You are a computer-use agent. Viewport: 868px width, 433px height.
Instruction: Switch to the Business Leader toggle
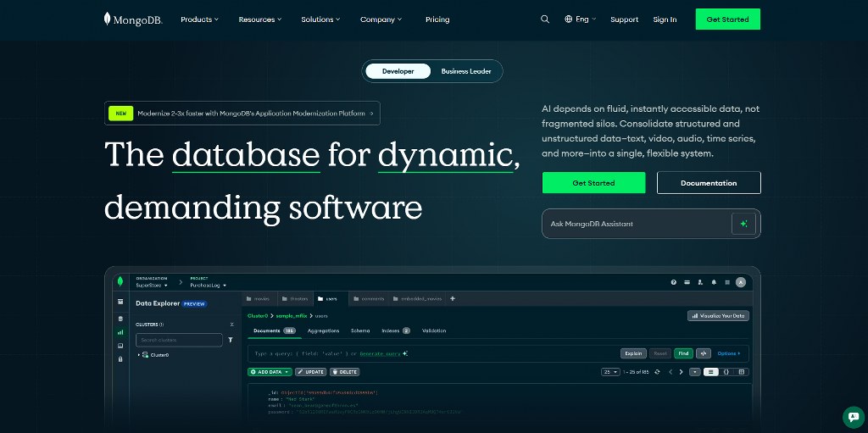tap(466, 71)
